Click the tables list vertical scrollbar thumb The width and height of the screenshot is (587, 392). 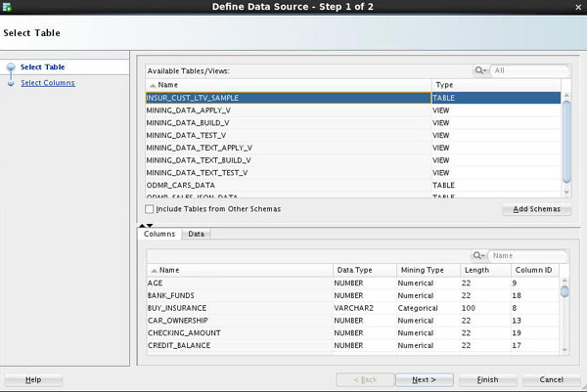click(566, 142)
